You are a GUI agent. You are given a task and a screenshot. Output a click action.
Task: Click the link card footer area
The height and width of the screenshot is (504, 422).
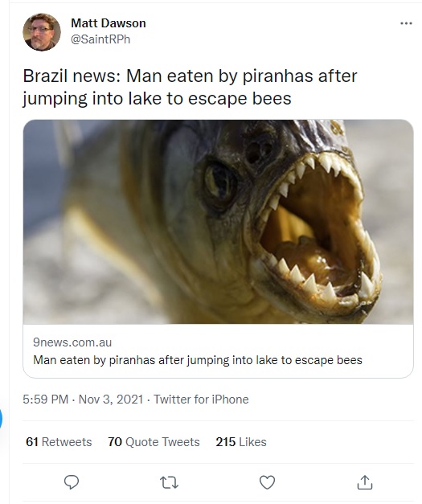tap(218, 351)
